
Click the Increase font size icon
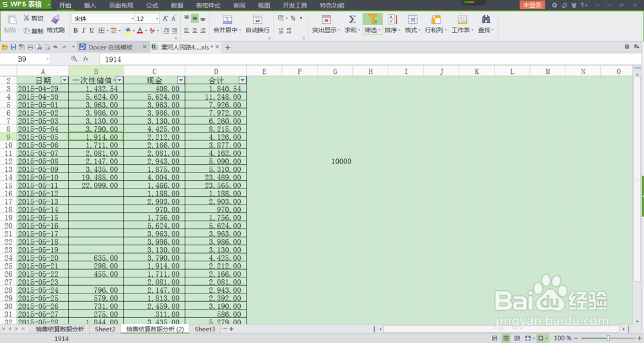pyautogui.click(x=165, y=19)
